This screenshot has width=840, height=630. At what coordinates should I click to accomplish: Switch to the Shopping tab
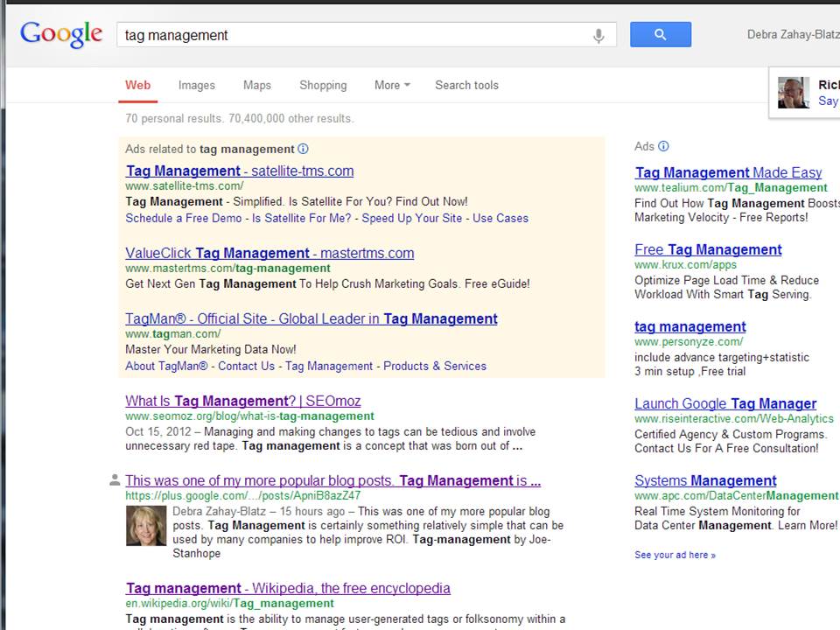click(323, 85)
